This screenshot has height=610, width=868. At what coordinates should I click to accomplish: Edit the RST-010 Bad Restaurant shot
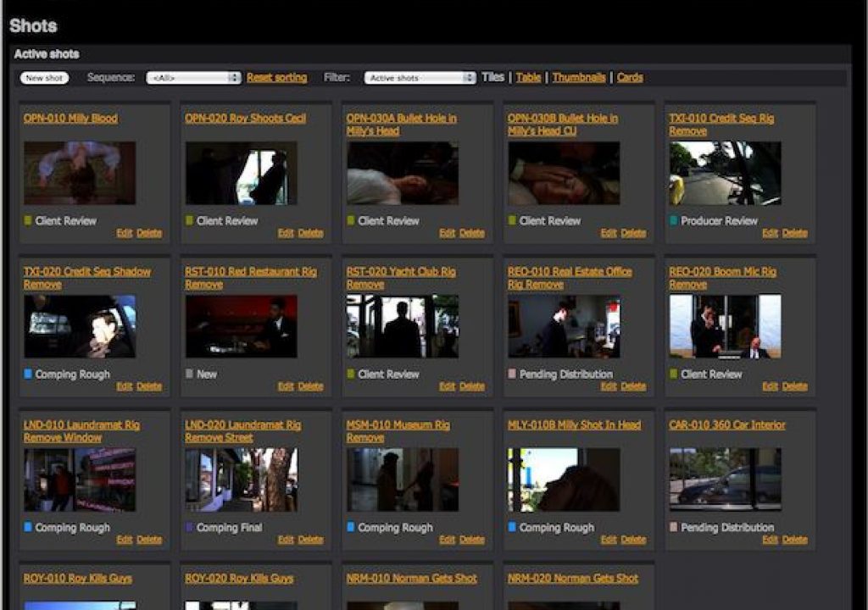tap(286, 386)
